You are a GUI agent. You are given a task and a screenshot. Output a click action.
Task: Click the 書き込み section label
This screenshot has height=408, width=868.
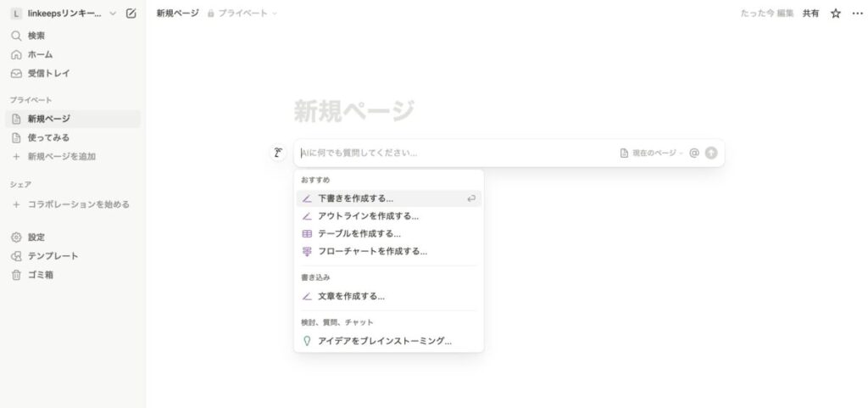[315, 277]
